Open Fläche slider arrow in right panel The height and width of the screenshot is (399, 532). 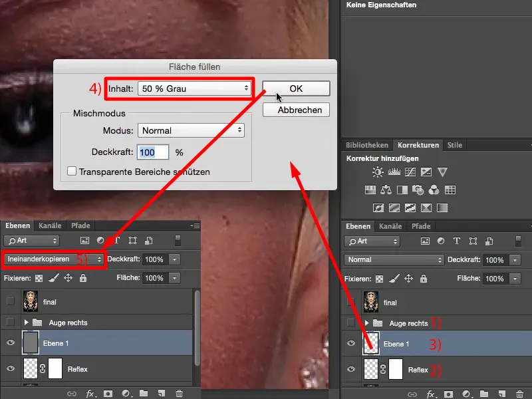515,279
